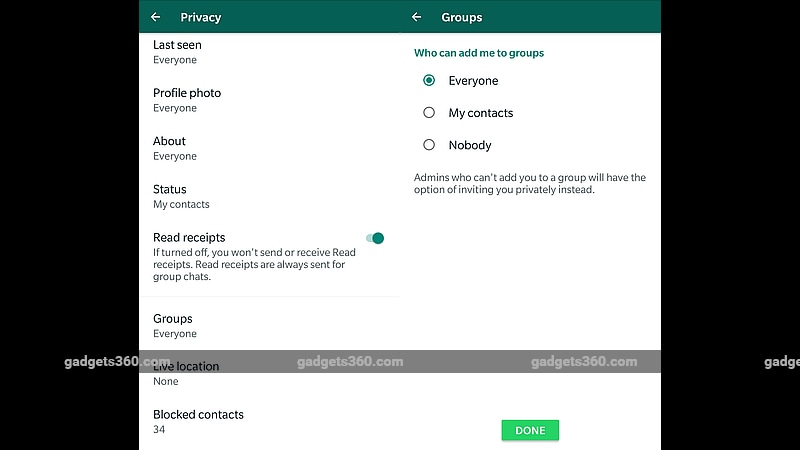The width and height of the screenshot is (800, 450).
Task: Open the Status privacy setting
Action: [x=181, y=196]
